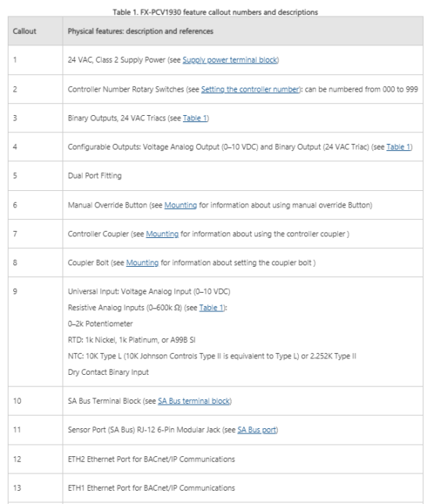Viewport: 434px width, 504px height.
Task: Click the ETH1 Ethernet Port description
Action: (151, 488)
